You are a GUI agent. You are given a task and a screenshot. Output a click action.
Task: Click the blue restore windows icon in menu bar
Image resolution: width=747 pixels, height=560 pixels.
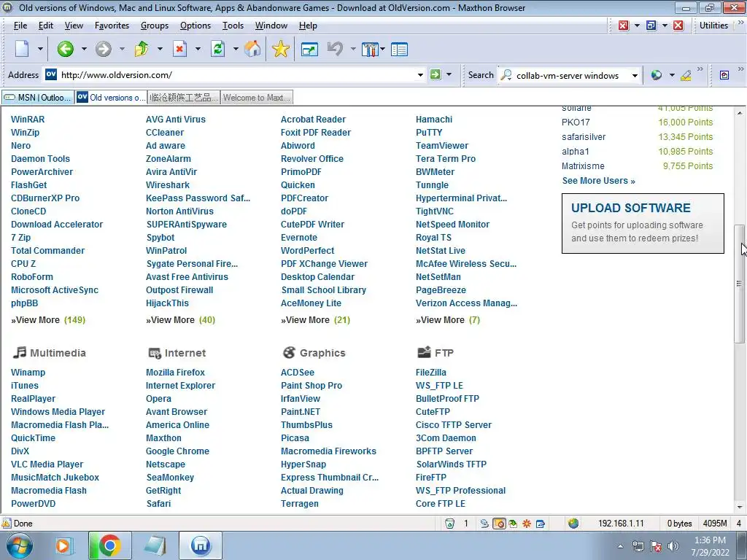click(x=651, y=26)
